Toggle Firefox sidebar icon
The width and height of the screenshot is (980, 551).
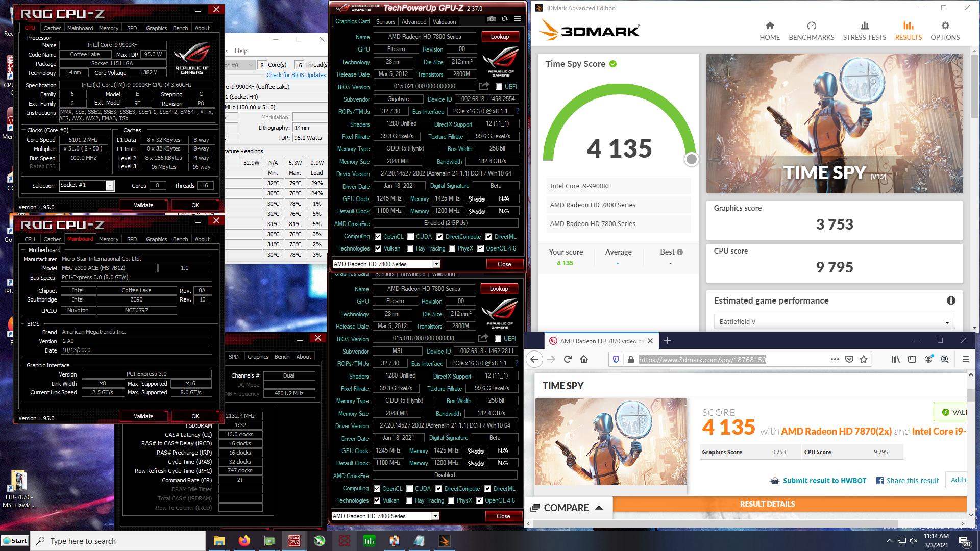912,359
